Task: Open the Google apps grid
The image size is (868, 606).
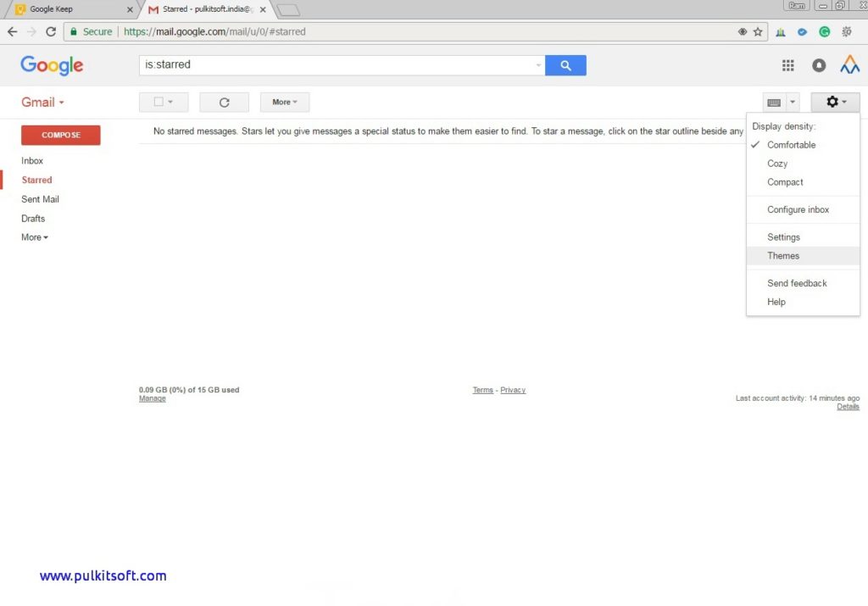Action: coord(787,65)
